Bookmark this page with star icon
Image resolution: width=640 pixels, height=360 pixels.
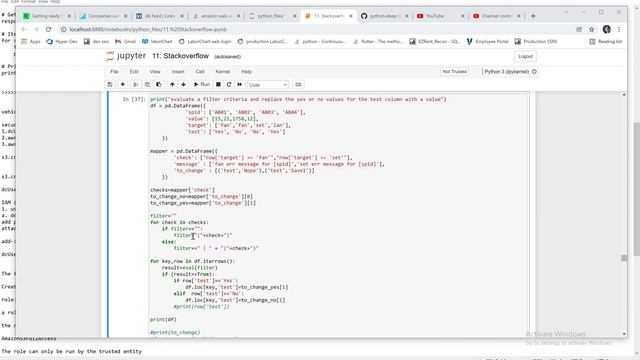point(591,29)
